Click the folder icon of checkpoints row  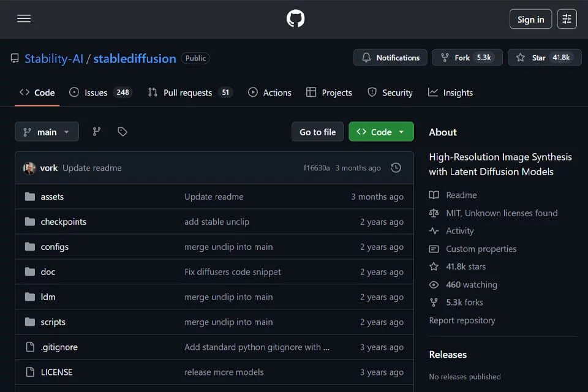(29, 222)
